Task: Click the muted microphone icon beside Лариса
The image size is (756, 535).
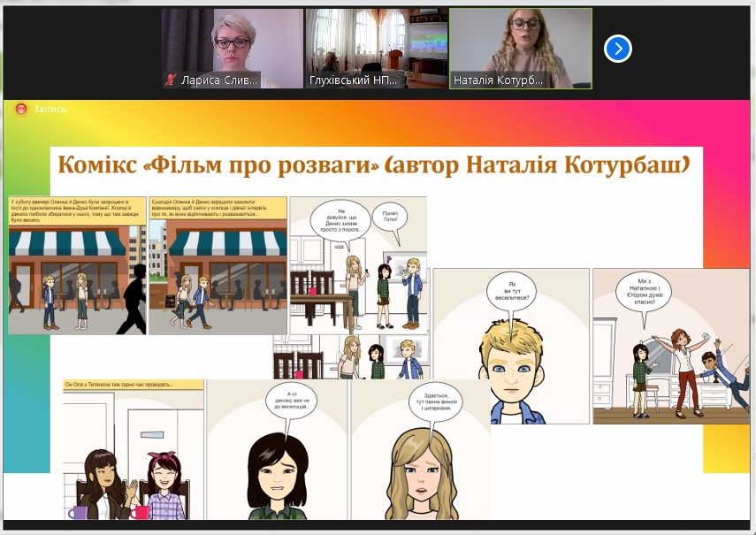Action: coord(170,80)
